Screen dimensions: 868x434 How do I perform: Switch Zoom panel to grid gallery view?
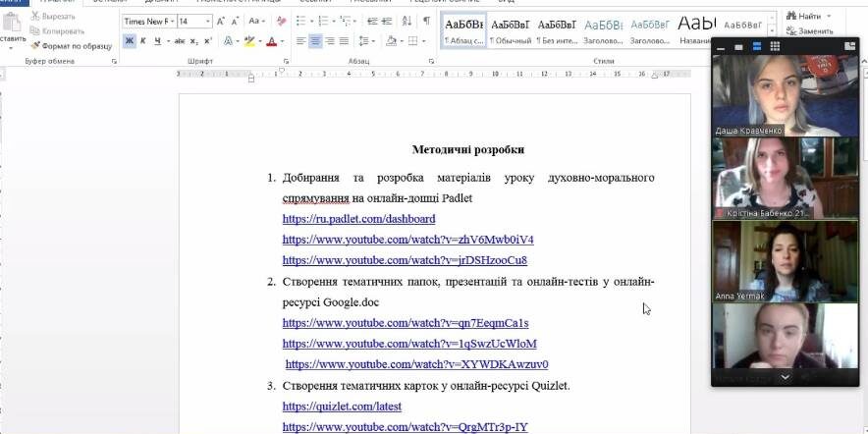[x=775, y=47]
